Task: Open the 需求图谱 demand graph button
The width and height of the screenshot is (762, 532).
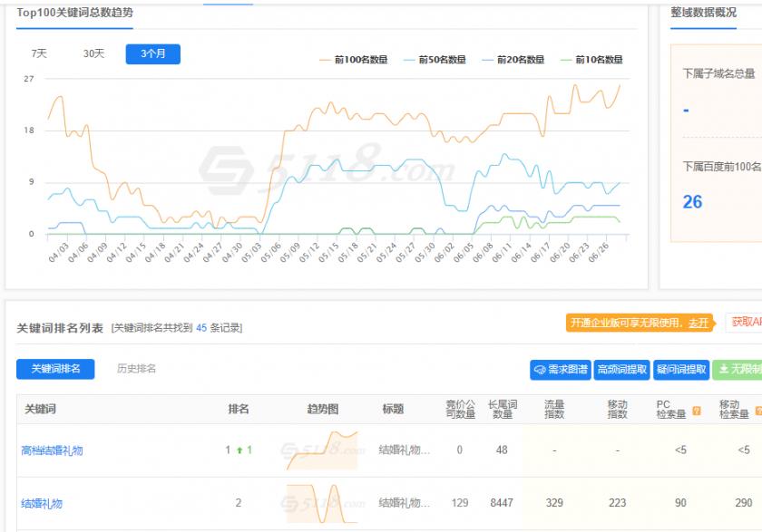Action: 560,370
